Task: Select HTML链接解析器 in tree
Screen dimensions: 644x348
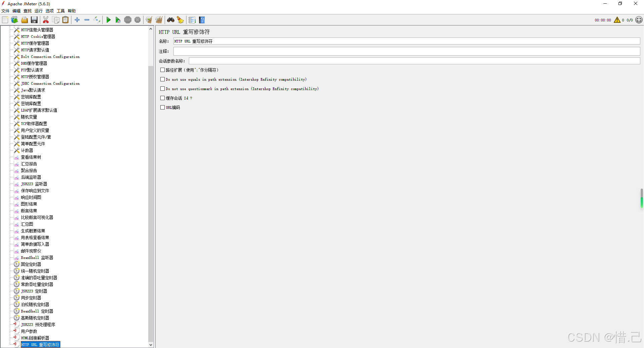Action: click(x=35, y=338)
